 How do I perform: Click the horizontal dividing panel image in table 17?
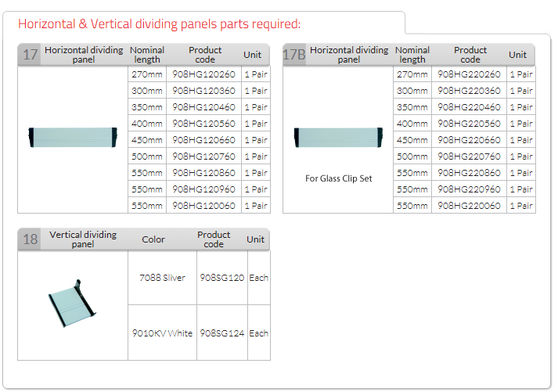coord(72,138)
